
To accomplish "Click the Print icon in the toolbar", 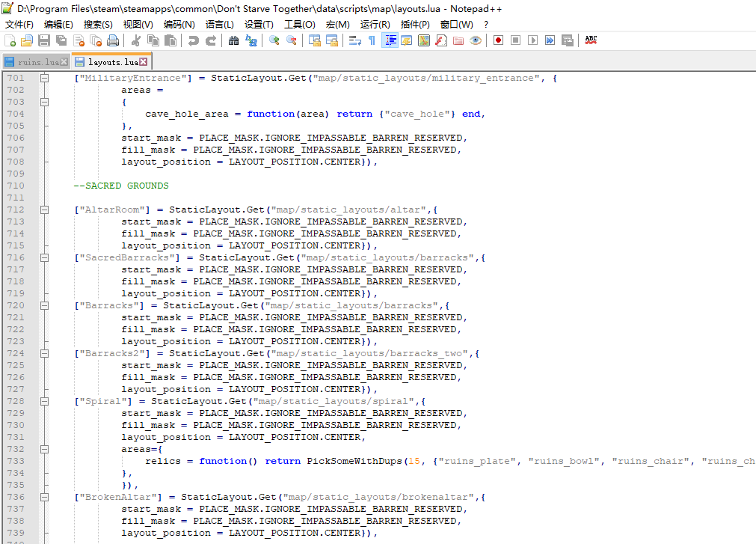I will tap(113, 40).
